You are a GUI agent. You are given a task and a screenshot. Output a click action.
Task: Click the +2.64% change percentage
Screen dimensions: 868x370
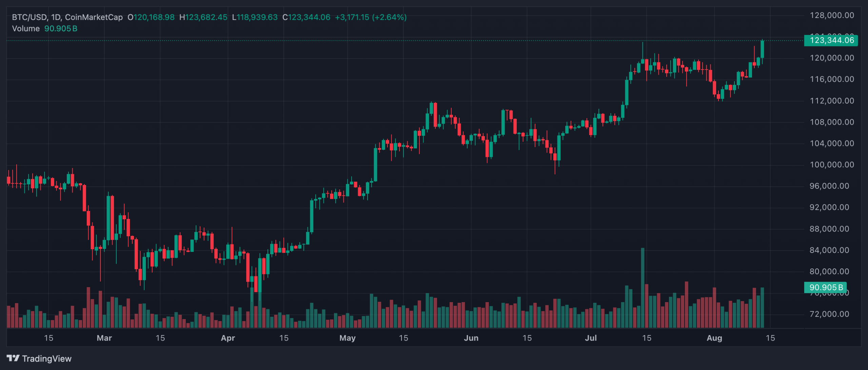tap(389, 17)
